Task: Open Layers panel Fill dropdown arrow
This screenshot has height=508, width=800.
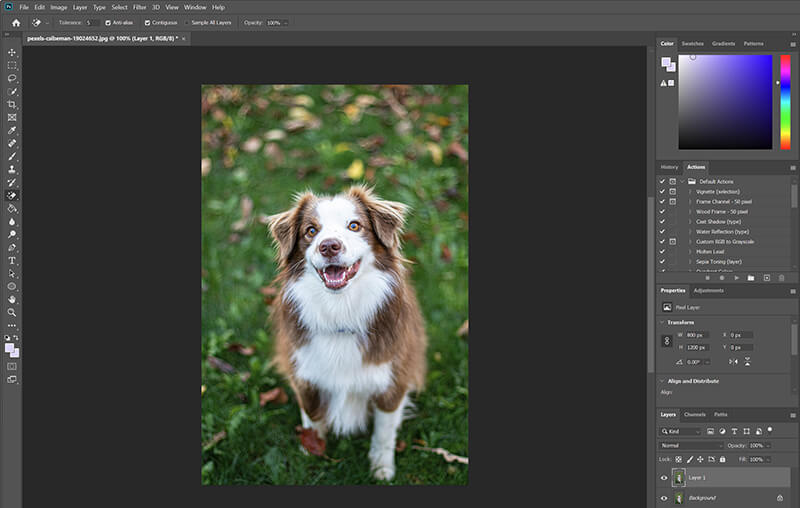Action: click(768, 460)
